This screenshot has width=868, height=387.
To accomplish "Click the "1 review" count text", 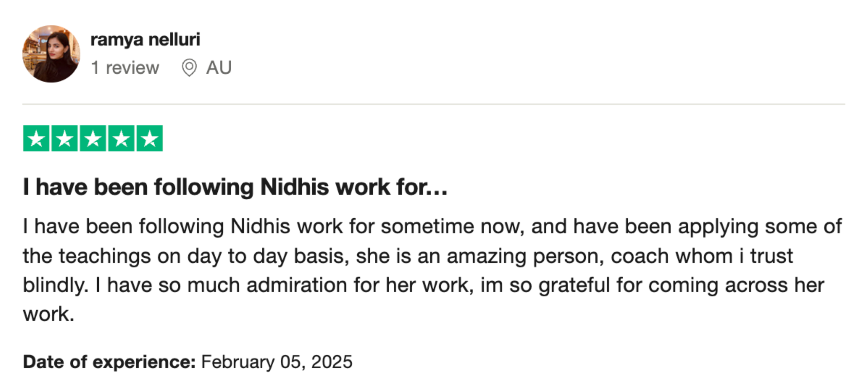I will coord(125,68).
